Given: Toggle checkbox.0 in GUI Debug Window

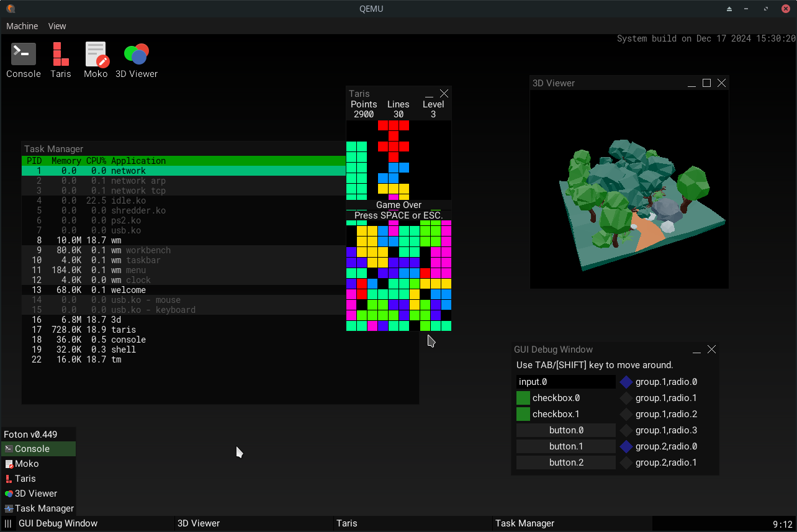Looking at the screenshot, I should (523, 398).
